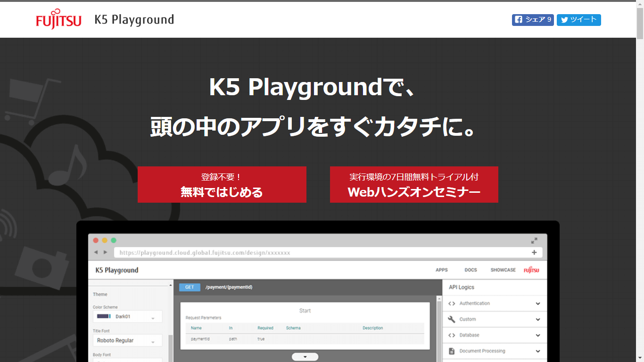Click the Start card title
644x362 pixels.
click(x=305, y=311)
